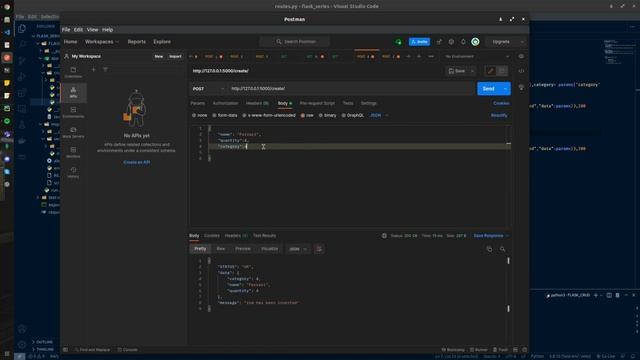
Task: Click the comments icon next to the pencil
Action: [x=502, y=71]
